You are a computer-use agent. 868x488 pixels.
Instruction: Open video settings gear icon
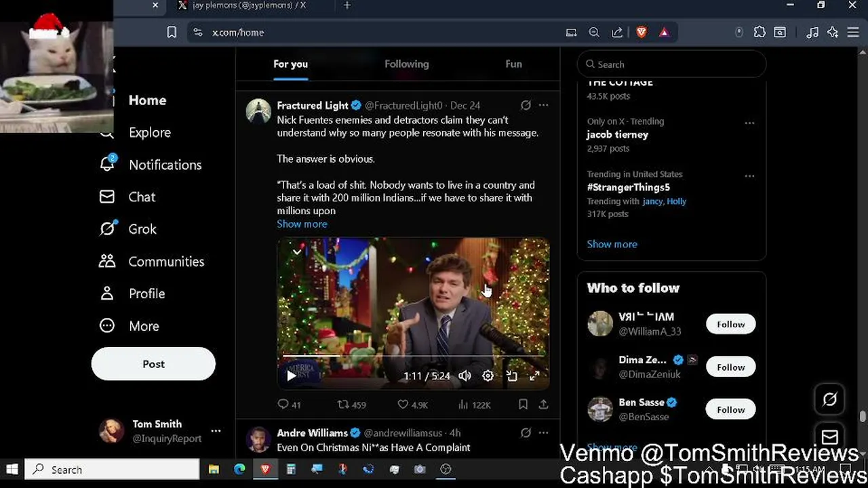tap(488, 375)
